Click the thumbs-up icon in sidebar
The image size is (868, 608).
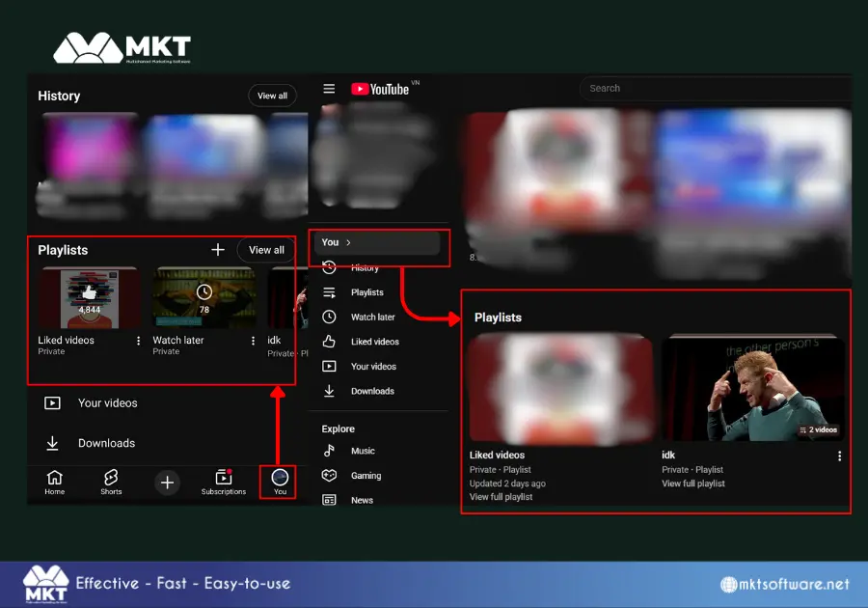(329, 341)
